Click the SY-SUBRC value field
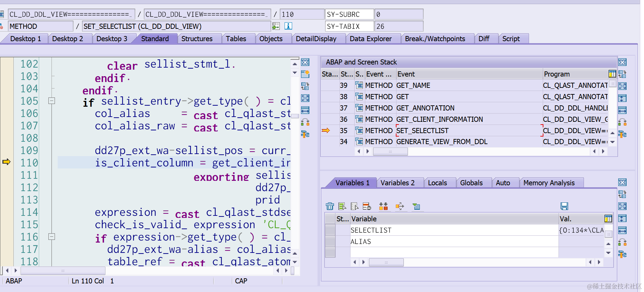The image size is (644, 292). pos(399,14)
